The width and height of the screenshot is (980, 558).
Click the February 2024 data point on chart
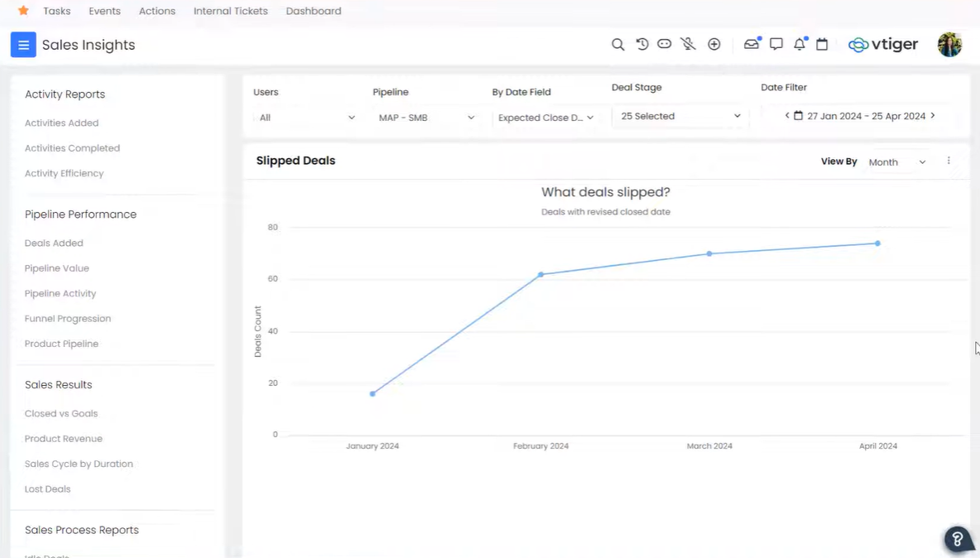point(540,273)
